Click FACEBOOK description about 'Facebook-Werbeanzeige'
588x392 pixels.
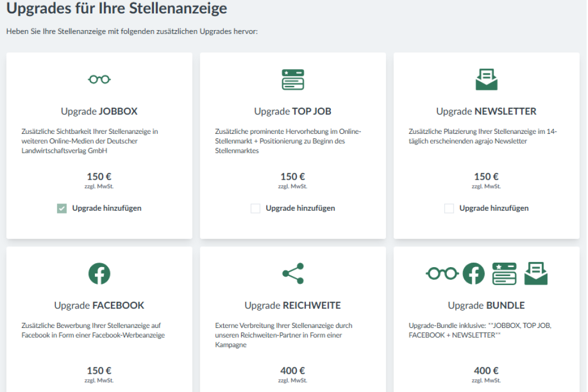(93, 330)
